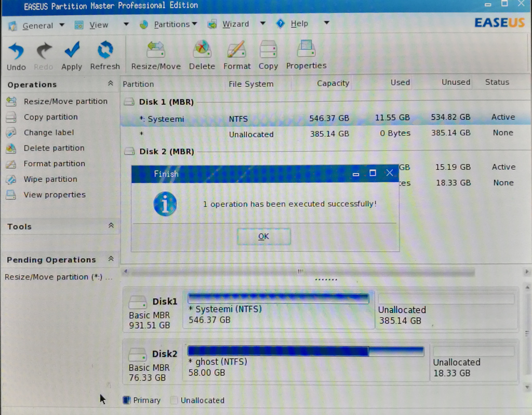The height and width of the screenshot is (415, 532).
Task: Select Systeemi NTFS usage bar on Disk1
Action: (278, 298)
